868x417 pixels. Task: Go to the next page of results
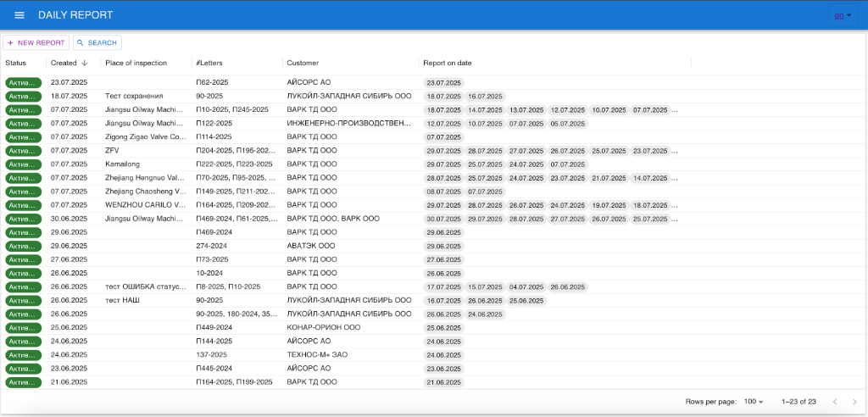tap(854, 401)
